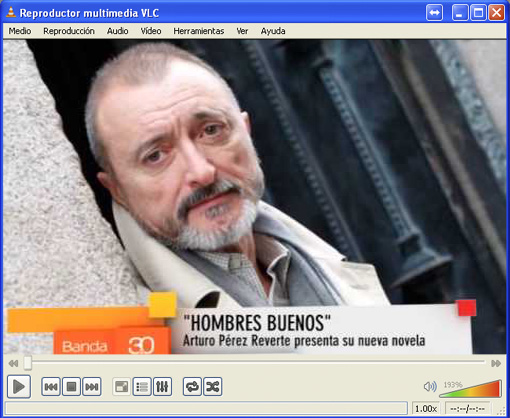Expand the Ayuda menu
The width and height of the screenshot is (510, 418).
(x=273, y=31)
